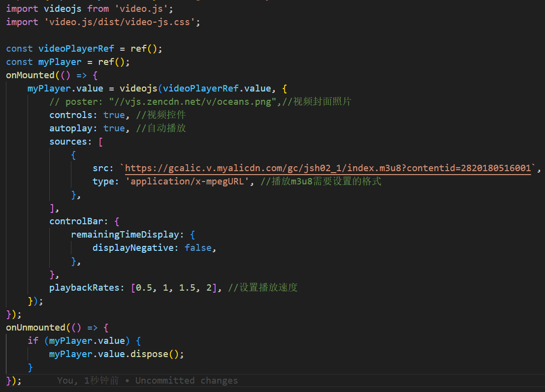This screenshot has height=392, width=545.
Task: Click the const myPlayer variable name
Action: point(60,62)
